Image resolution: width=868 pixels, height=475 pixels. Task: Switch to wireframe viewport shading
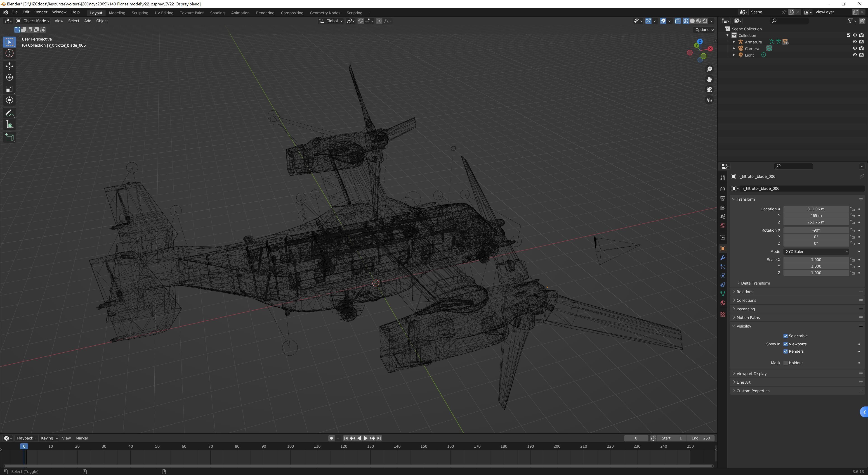coord(686,21)
